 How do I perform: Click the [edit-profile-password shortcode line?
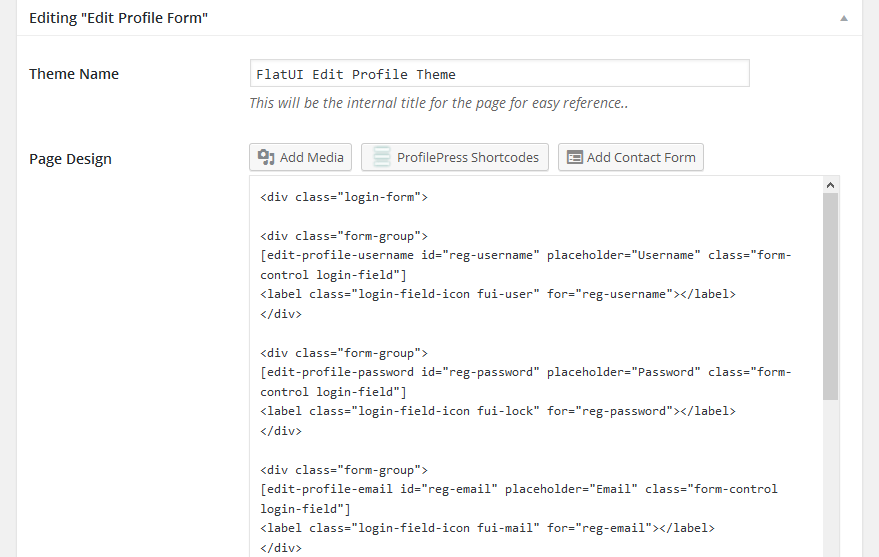point(526,372)
